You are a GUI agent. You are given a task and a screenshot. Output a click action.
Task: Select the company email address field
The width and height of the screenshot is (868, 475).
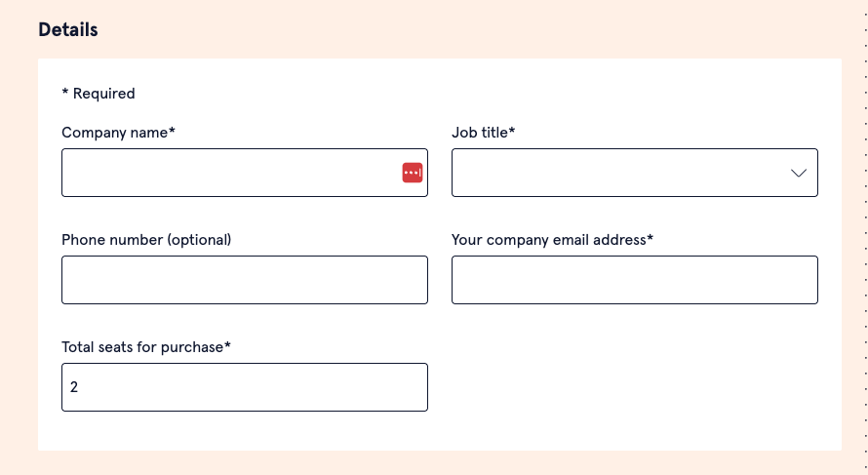(x=634, y=280)
